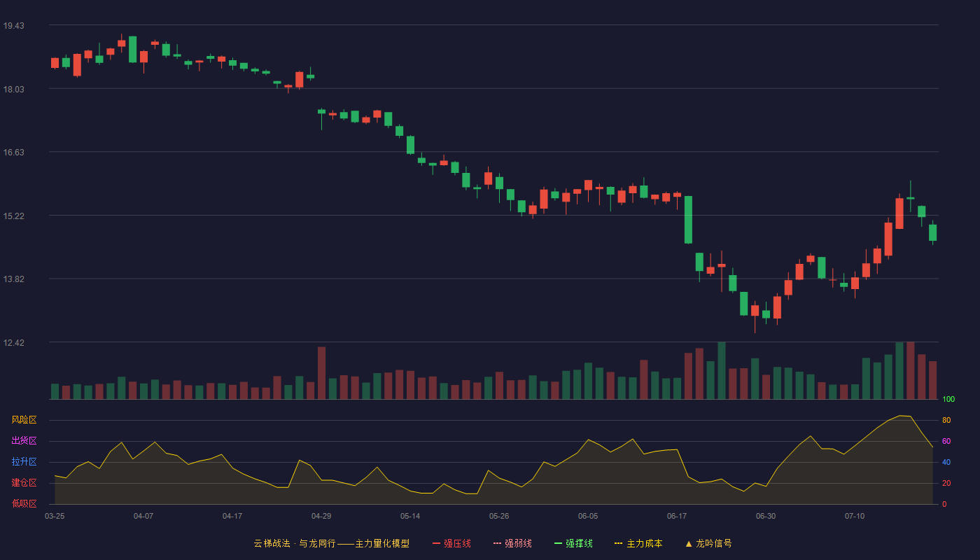Toggle the 强压线 legend series
The width and height of the screenshot is (980, 560).
[x=451, y=543]
